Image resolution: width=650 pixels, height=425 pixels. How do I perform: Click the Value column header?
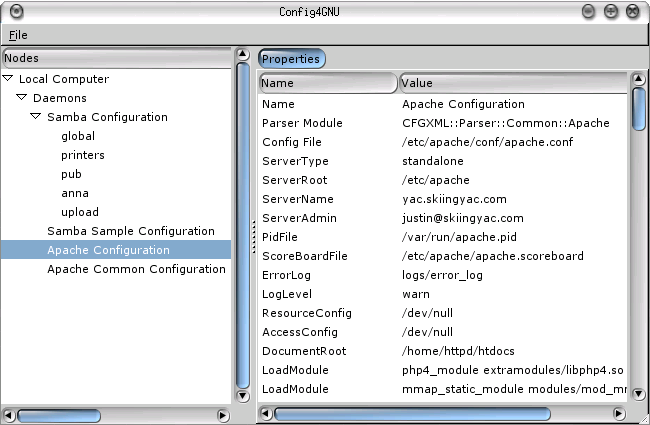pos(512,83)
